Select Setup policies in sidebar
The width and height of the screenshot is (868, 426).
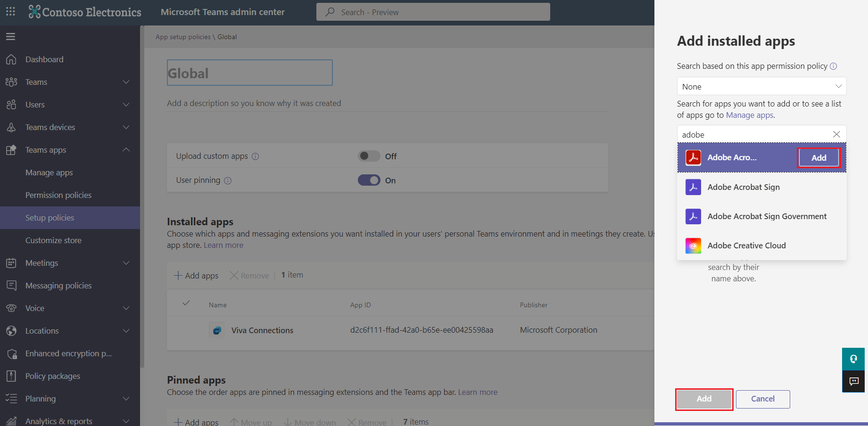[x=70, y=218]
